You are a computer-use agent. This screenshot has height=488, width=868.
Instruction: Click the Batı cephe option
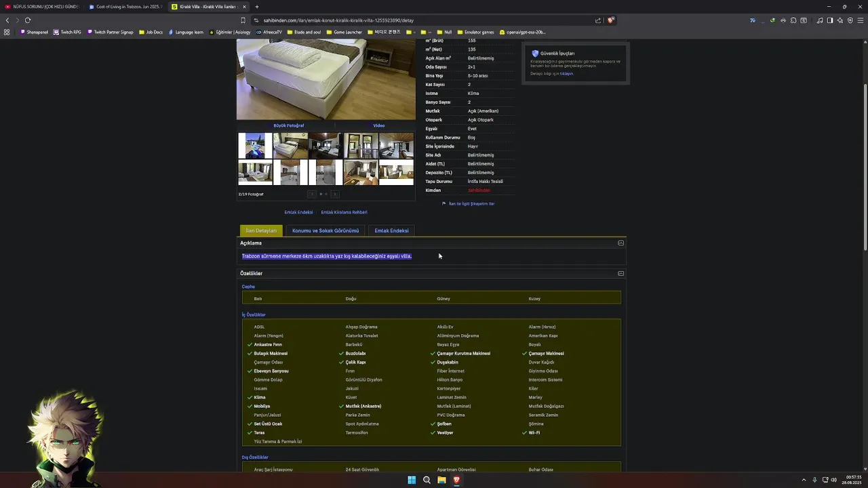pos(258,298)
